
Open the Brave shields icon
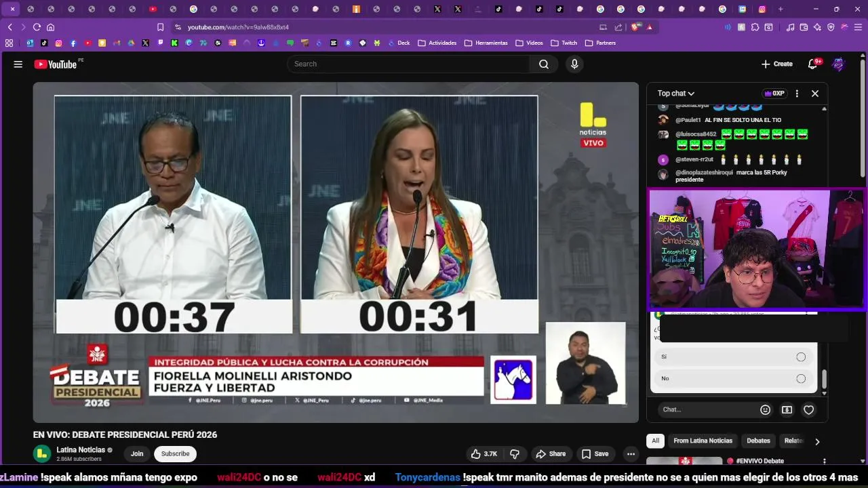635,27
